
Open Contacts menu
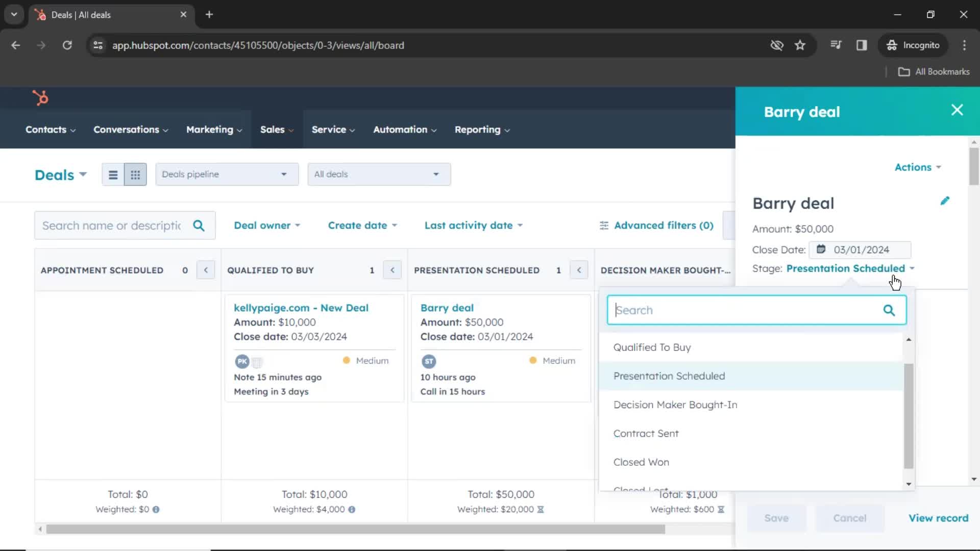click(x=51, y=130)
